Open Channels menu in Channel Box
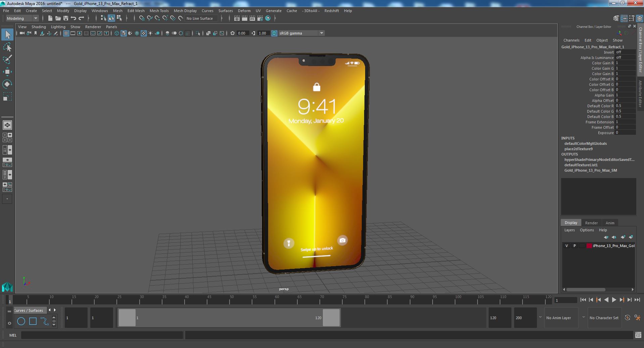This screenshot has height=348, width=644. (x=571, y=40)
